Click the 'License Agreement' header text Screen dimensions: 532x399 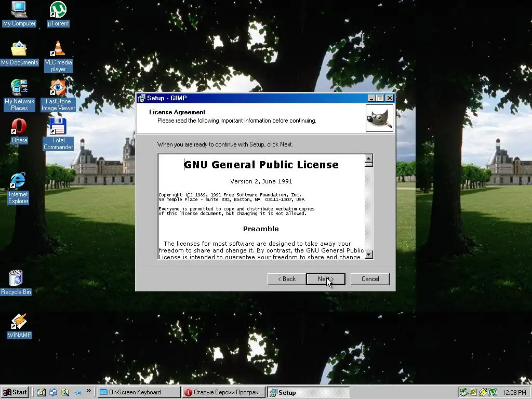point(177,112)
